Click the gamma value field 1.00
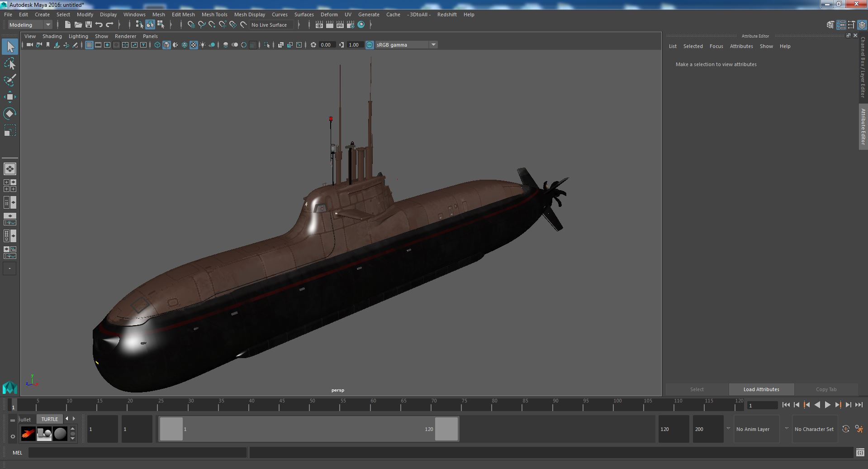The image size is (868, 469). click(x=355, y=45)
